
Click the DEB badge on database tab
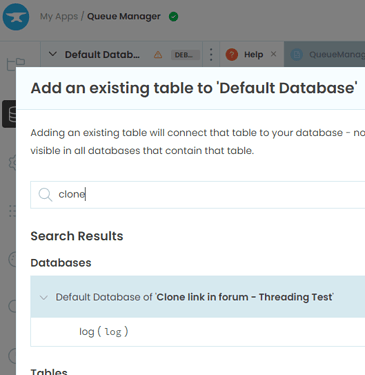point(185,55)
